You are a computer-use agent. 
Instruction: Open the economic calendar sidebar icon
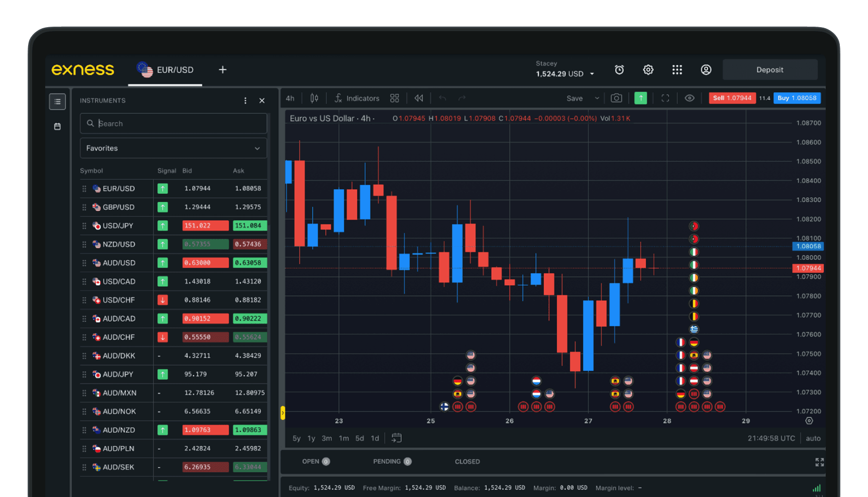click(57, 126)
